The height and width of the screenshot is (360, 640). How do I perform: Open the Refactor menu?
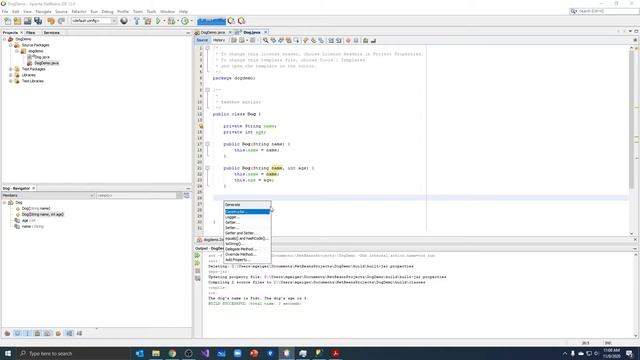click(x=79, y=11)
